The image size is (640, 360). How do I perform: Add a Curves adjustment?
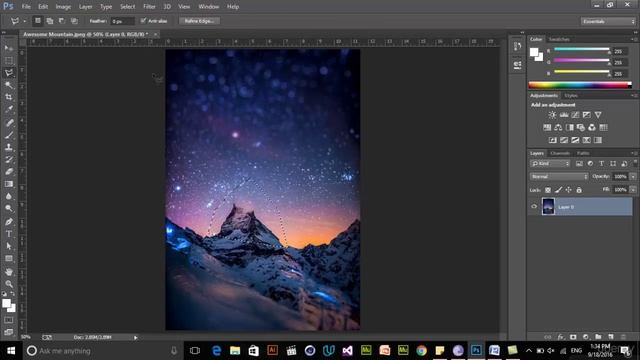575,115
